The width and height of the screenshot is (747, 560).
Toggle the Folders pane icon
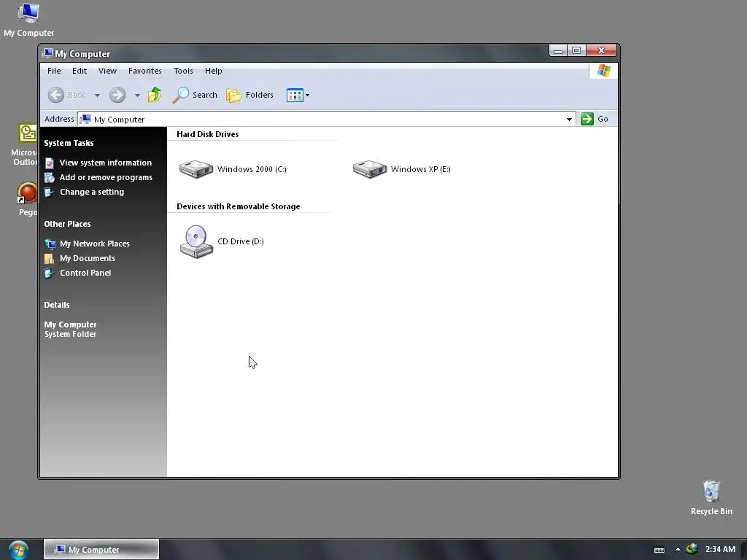233,96
